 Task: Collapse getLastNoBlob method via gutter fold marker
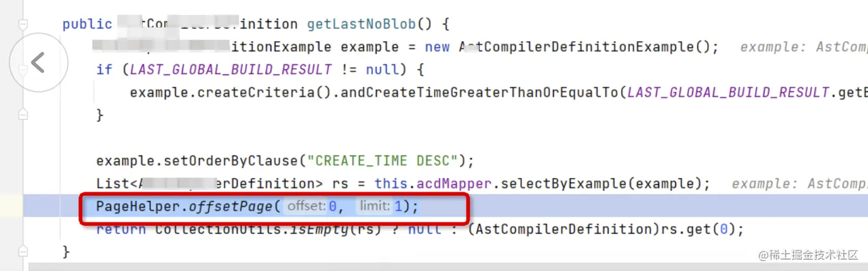(x=23, y=25)
